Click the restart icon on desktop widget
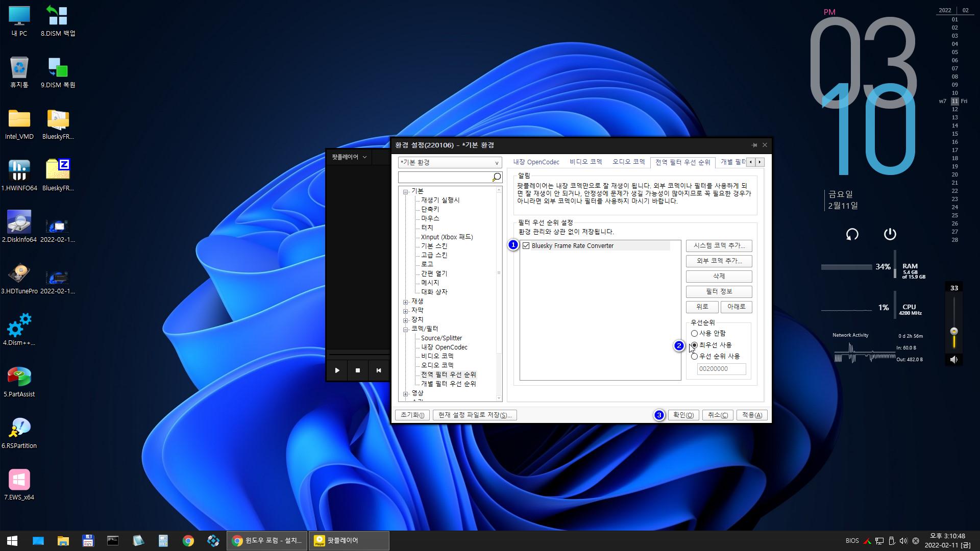This screenshot has height=551, width=980. click(852, 234)
